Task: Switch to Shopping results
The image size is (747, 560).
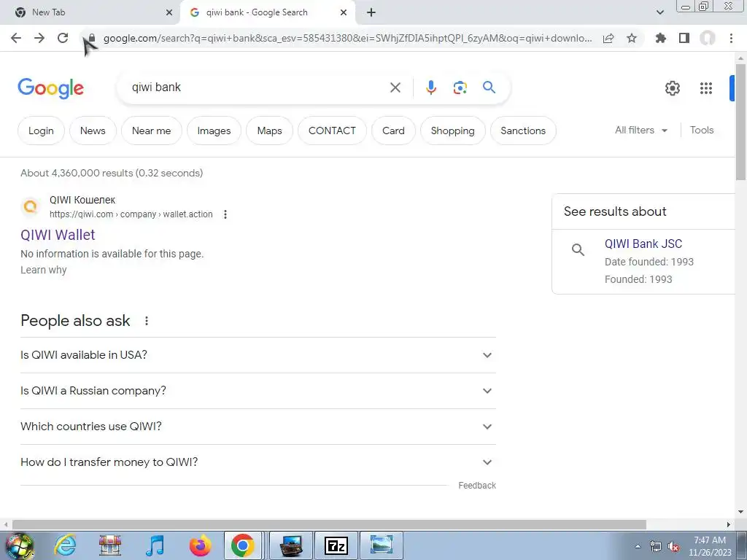Action: [x=452, y=131]
